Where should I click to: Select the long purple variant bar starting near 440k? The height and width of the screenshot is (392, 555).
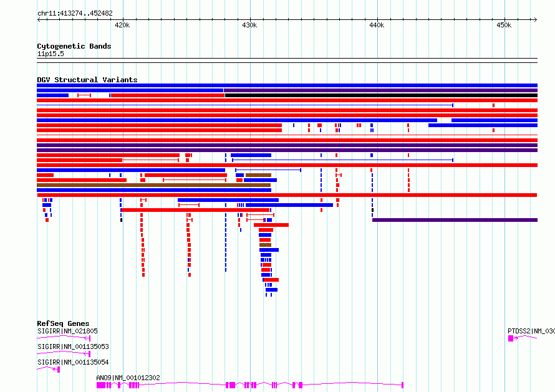point(455,220)
